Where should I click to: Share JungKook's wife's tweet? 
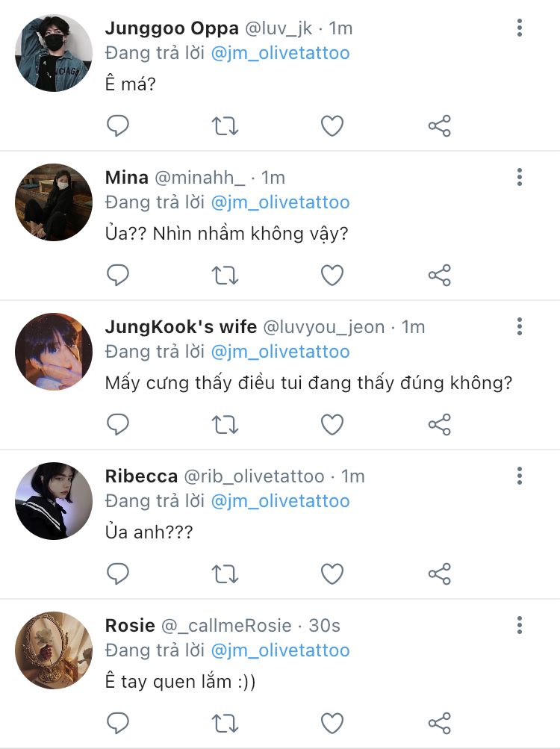[x=440, y=425]
